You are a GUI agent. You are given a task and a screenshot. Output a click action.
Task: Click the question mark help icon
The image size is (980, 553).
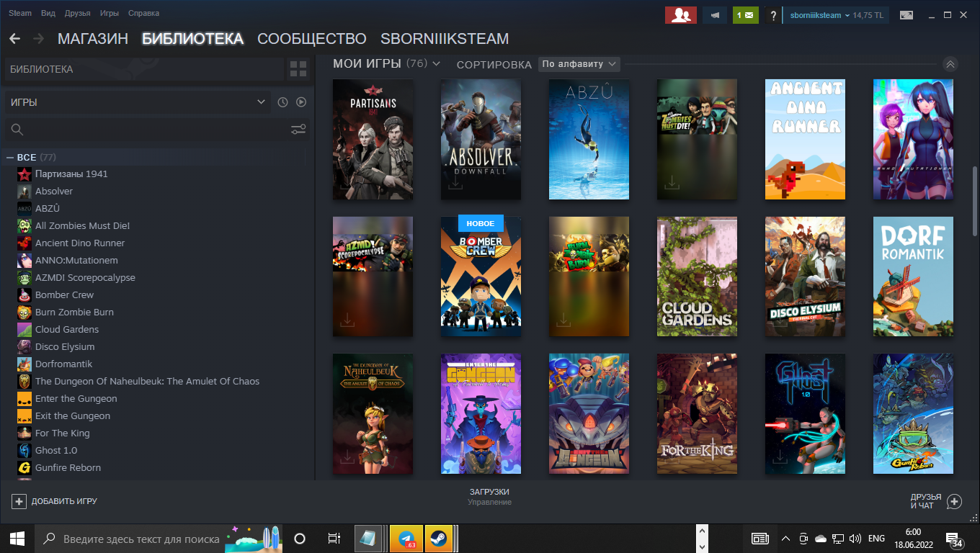[773, 15]
